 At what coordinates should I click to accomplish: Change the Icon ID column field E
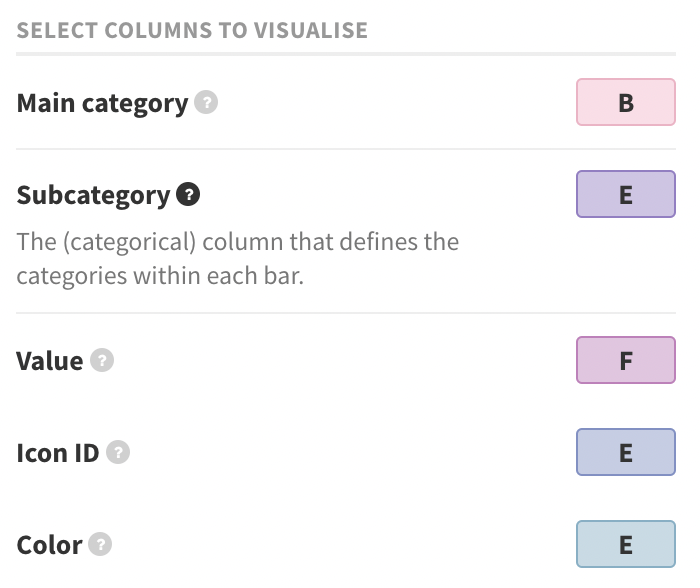click(x=625, y=452)
